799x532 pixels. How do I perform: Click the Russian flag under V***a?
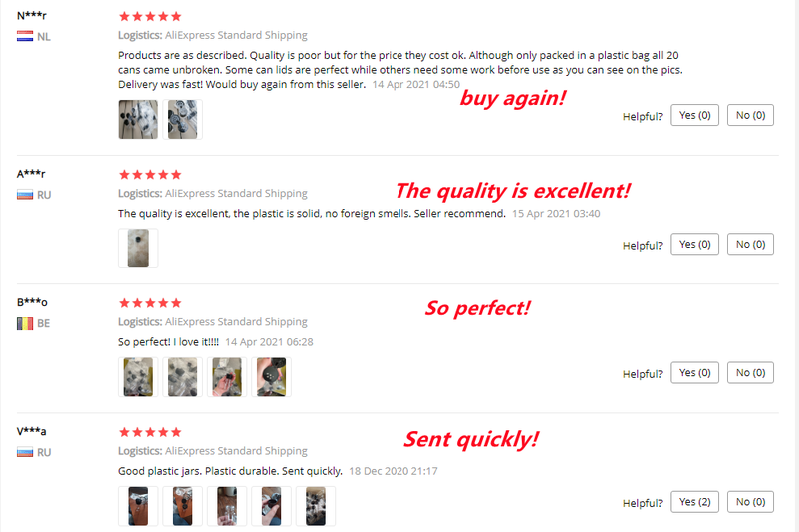[x=25, y=452]
